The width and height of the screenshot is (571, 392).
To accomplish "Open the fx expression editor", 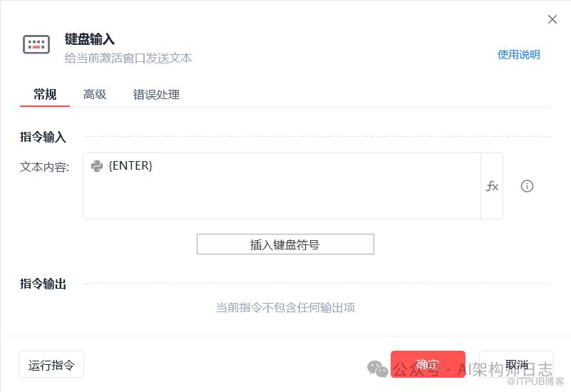I will pos(492,186).
